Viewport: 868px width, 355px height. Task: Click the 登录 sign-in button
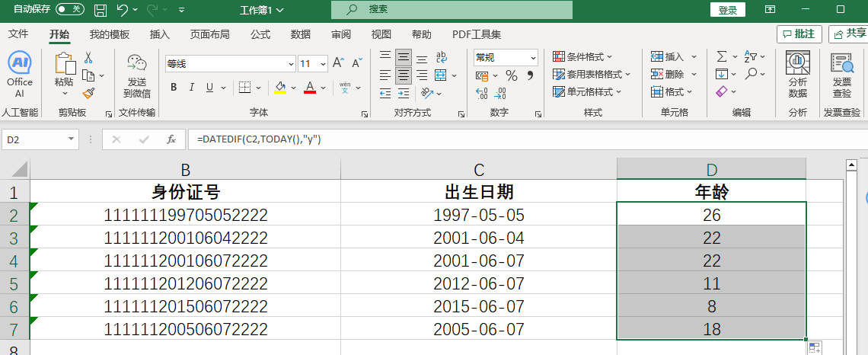[x=728, y=9]
